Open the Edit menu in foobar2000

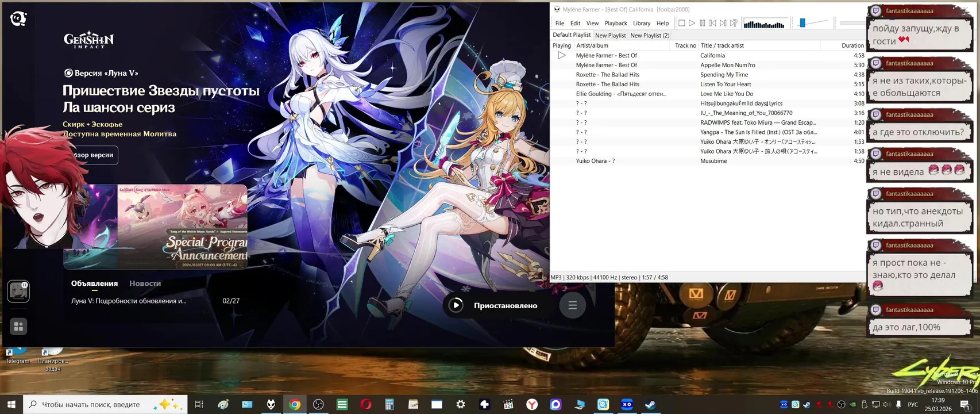click(x=575, y=24)
